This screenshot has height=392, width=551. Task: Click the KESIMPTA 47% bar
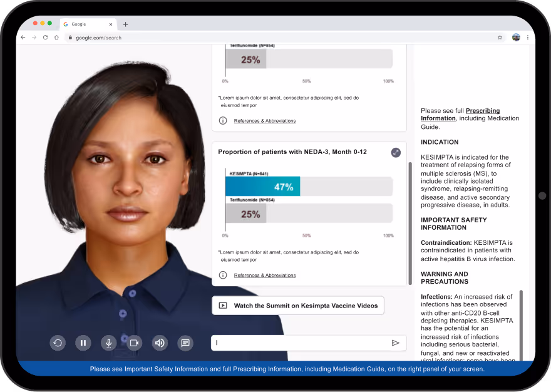[262, 187]
